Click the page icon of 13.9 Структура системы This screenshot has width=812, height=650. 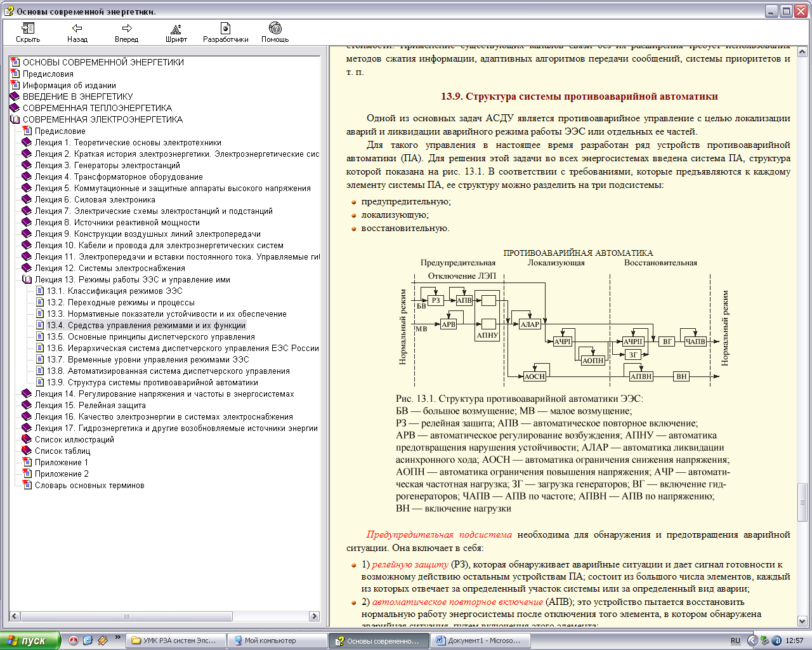(39, 382)
